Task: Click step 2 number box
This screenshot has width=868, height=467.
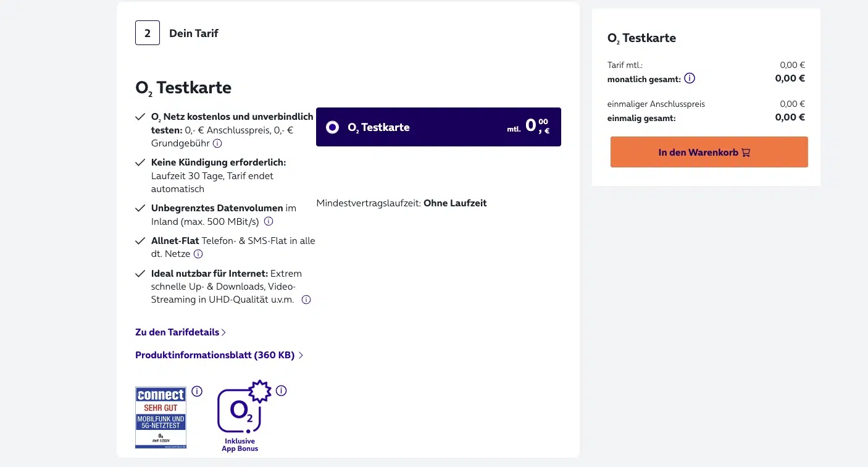Action: (x=148, y=33)
